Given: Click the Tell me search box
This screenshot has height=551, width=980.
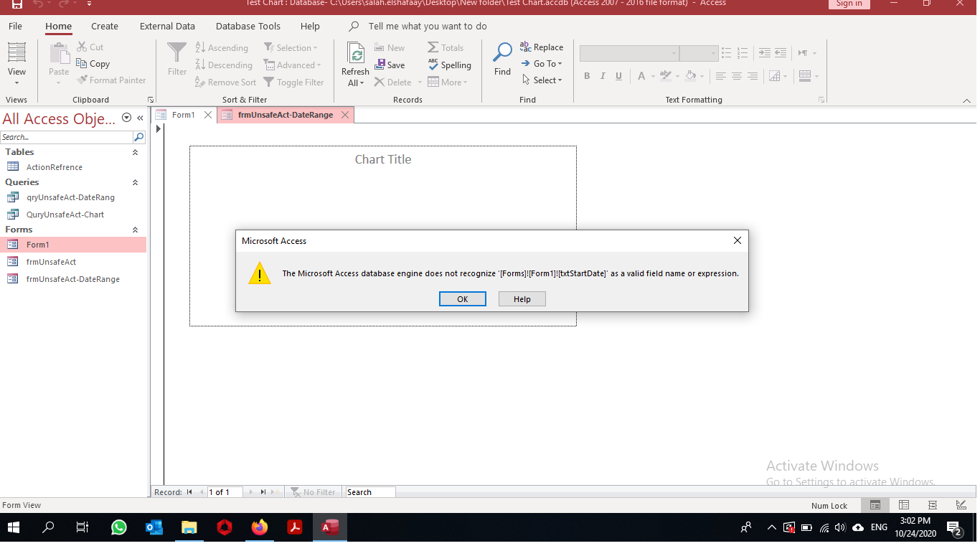Looking at the screenshot, I should [428, 26].
